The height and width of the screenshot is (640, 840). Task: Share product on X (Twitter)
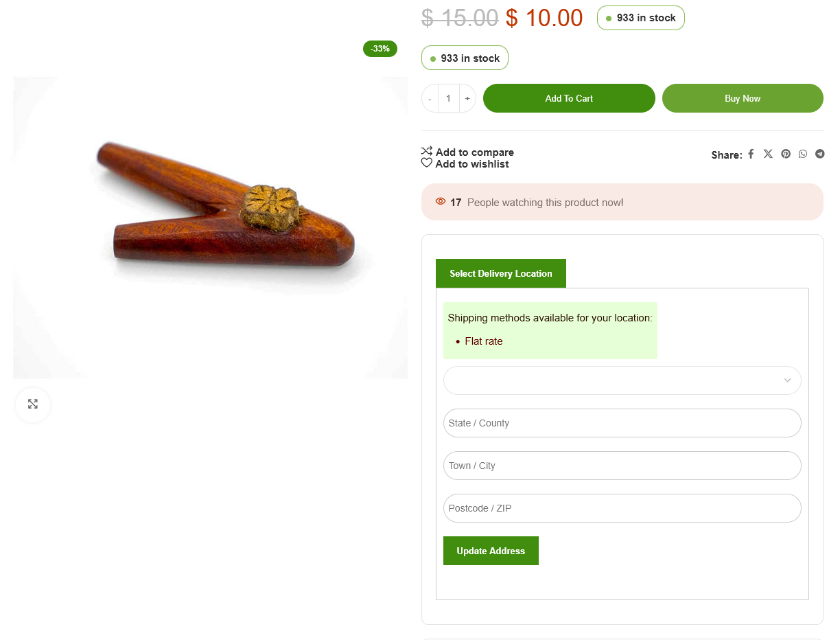[768, 154]
